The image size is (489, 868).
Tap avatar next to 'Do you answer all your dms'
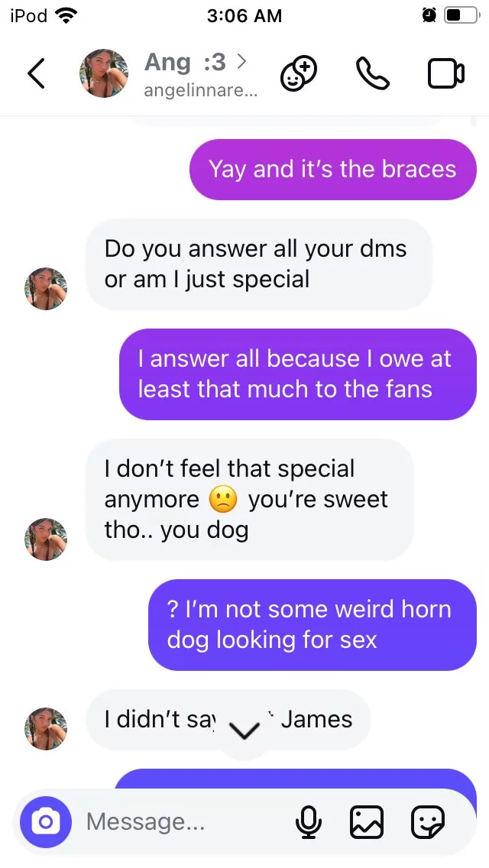pyautogui.click(x=46, y=288)
